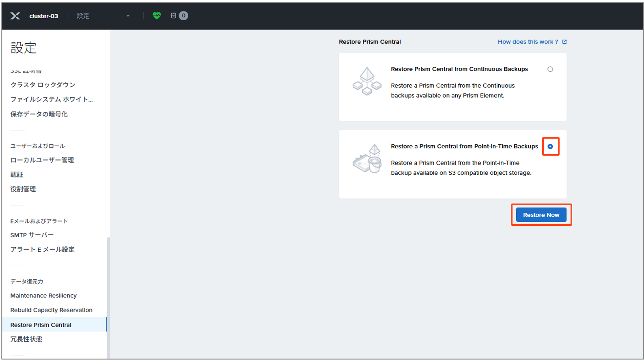Select the Point-in-Time Backups radio button
Image resolution: width=644 pixels, height=360 pixels.
[x=550, y=146]
